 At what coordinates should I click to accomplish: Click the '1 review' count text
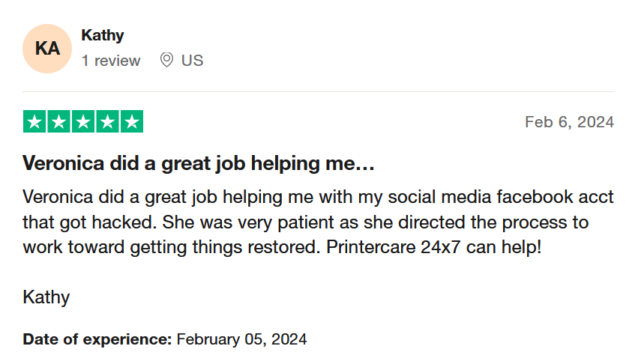[111, 61]
